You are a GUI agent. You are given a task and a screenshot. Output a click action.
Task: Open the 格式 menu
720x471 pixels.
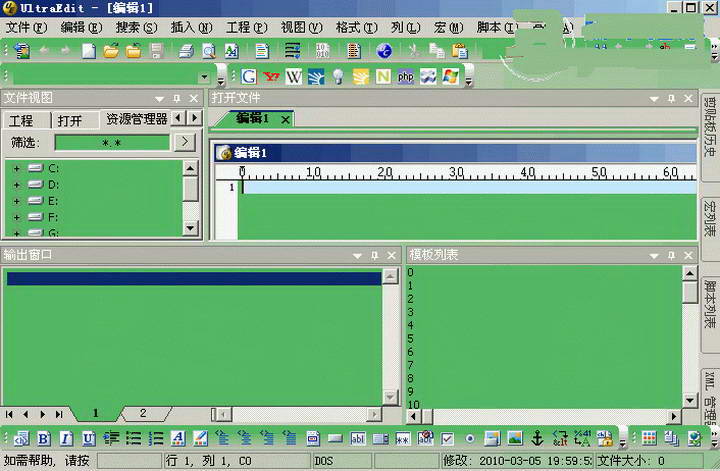tap(349, 27)
